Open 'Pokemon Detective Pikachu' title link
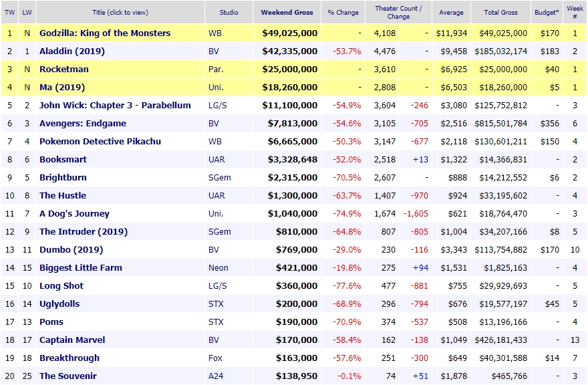The image size is (588, 385). pos(100,141)
